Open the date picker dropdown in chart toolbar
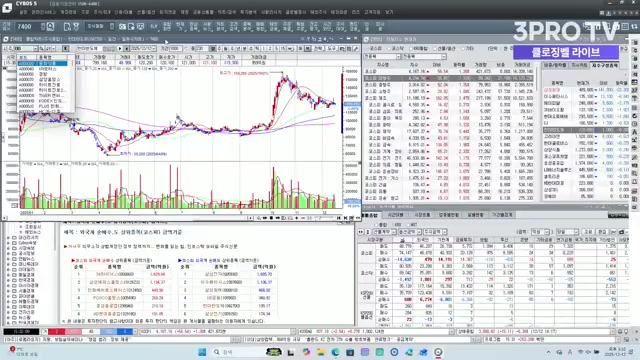Viewport: 640px width, 360px height. 154,49
